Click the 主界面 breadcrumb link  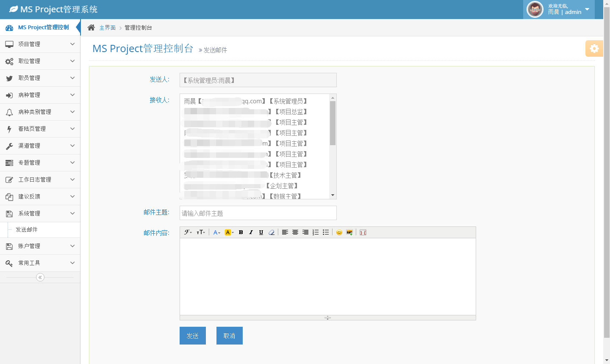[x=107, y=28]
